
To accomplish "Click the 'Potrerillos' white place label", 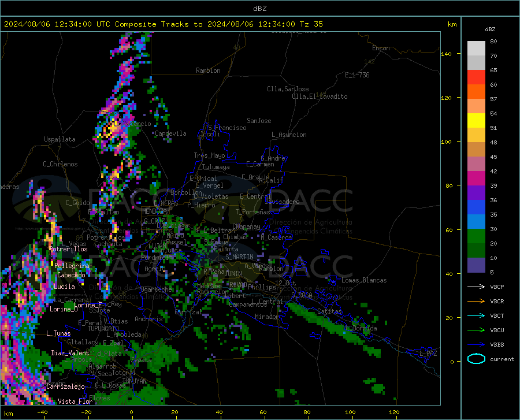I will tap(68, 249).
